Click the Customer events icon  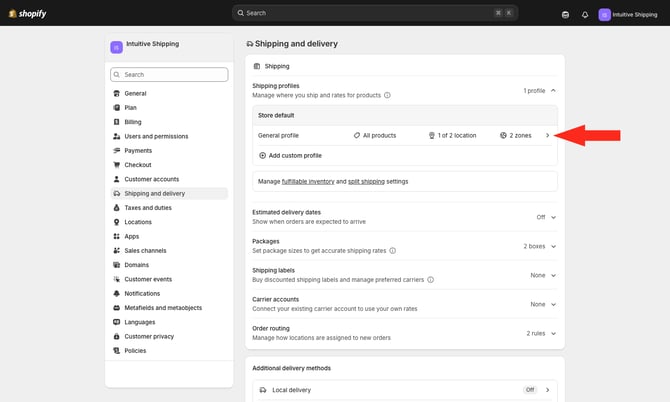click(x=116, y=279)
